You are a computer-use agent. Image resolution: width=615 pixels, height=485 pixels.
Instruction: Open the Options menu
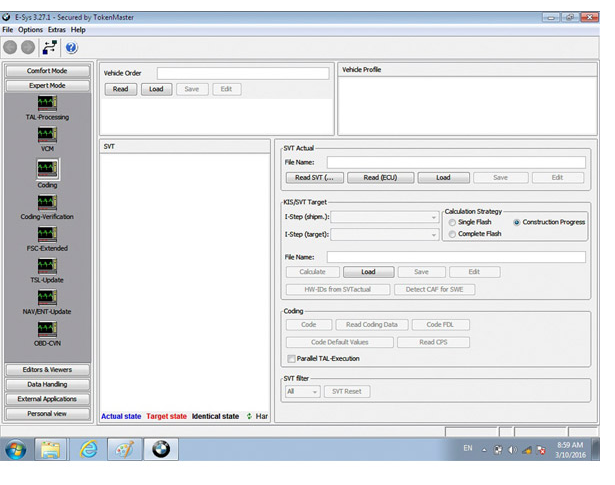[30, 30]
